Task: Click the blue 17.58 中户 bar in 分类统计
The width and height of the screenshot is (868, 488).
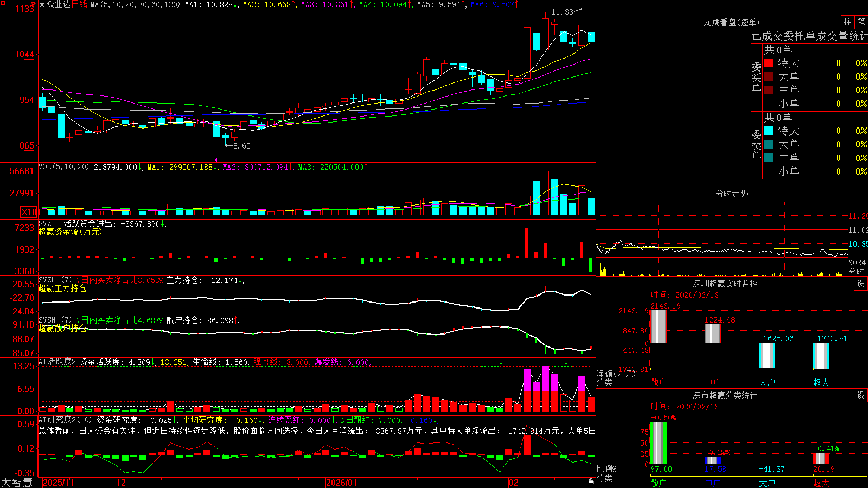Action: coord(713,460)
